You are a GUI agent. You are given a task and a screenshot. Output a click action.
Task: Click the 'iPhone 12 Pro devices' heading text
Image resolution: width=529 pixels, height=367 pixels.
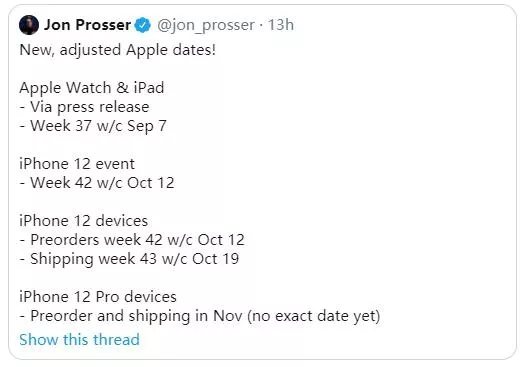[x=98, y=297]
